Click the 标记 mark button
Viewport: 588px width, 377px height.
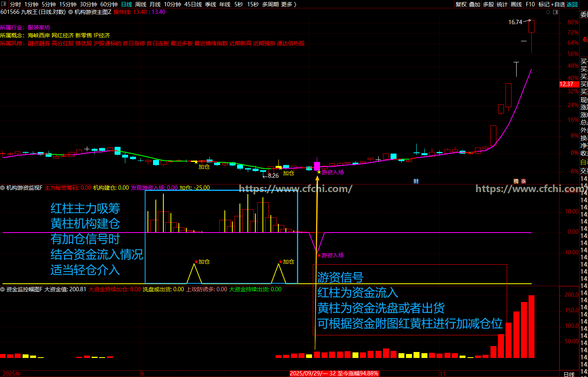544,4
